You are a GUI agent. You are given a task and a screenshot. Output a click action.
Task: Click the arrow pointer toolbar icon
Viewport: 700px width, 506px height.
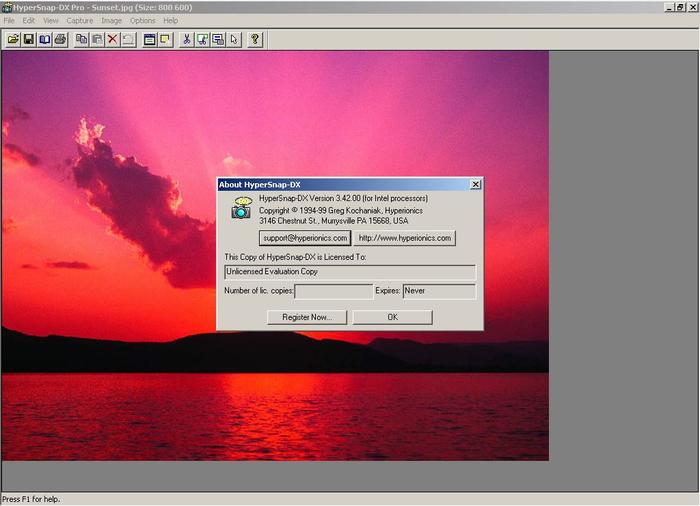pos(233,39)
